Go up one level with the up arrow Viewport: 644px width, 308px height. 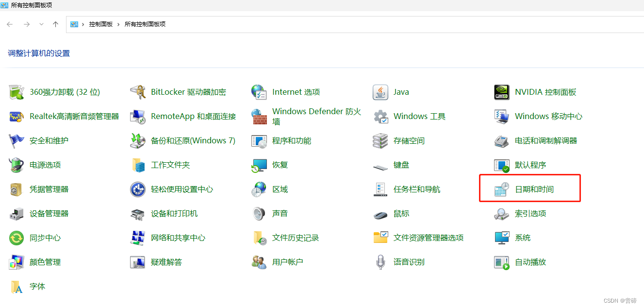pos(55,24)
